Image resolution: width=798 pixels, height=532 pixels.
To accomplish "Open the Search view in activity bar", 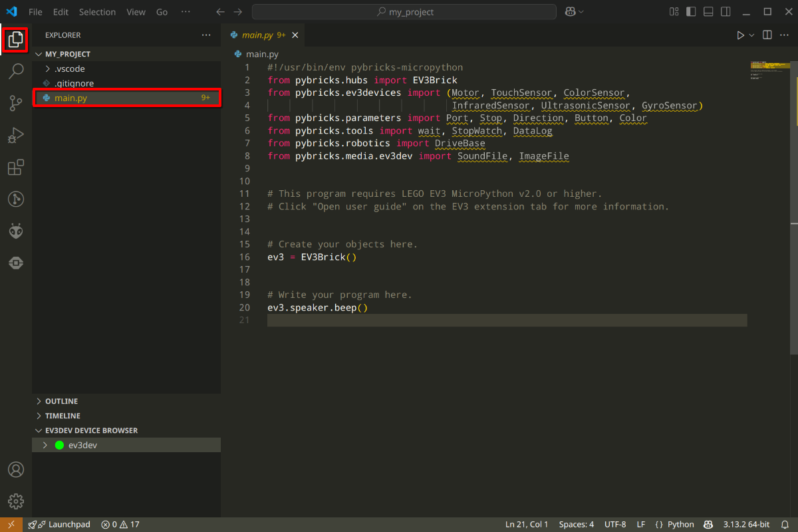I will click(16, 70).
